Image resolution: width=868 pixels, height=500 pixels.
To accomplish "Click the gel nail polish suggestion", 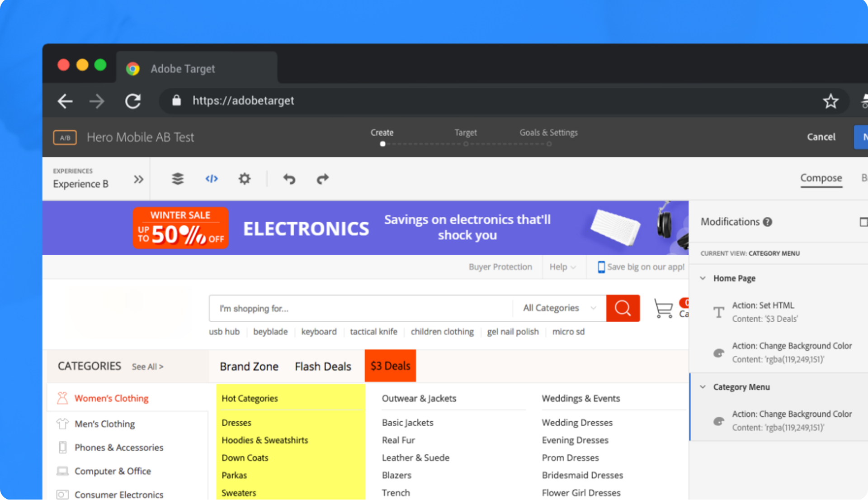I will pos(513,332).
